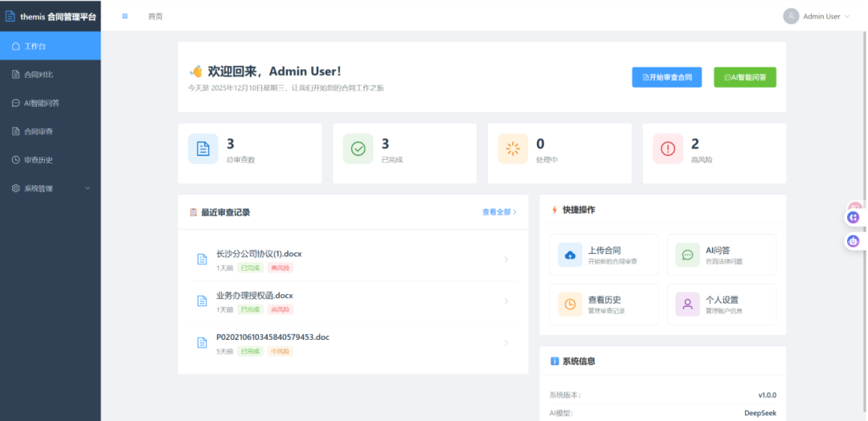Open 合同对比 in the sidebar
The width and height of the screenshot is (868, 421).
(x=51, y=74)
